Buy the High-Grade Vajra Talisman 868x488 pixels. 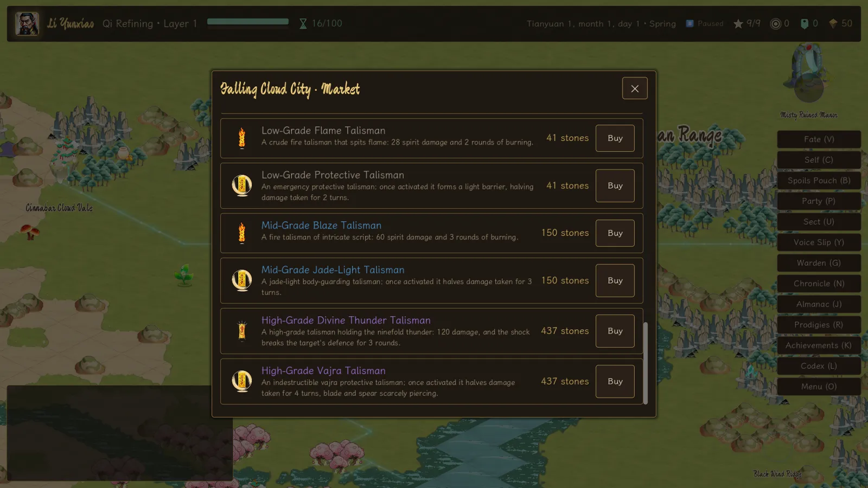click(x=615, y=381)
